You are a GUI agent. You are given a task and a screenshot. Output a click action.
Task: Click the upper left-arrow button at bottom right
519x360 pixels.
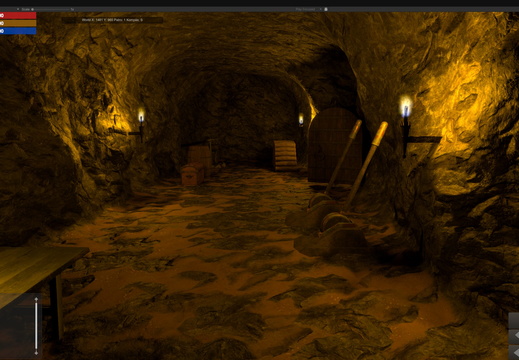coord(515,336)
